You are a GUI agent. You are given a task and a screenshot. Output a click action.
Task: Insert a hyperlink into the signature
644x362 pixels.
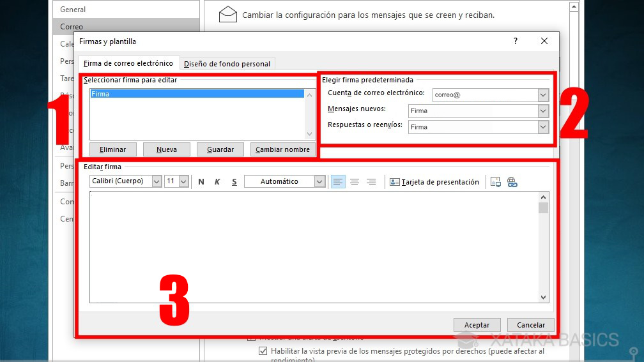512,182
